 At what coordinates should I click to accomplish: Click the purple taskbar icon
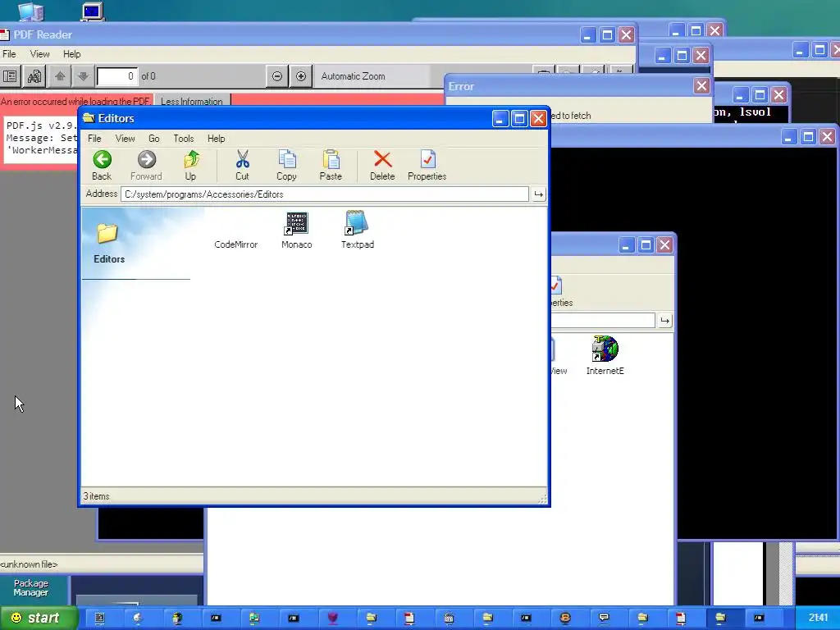[x=333, y=618]
